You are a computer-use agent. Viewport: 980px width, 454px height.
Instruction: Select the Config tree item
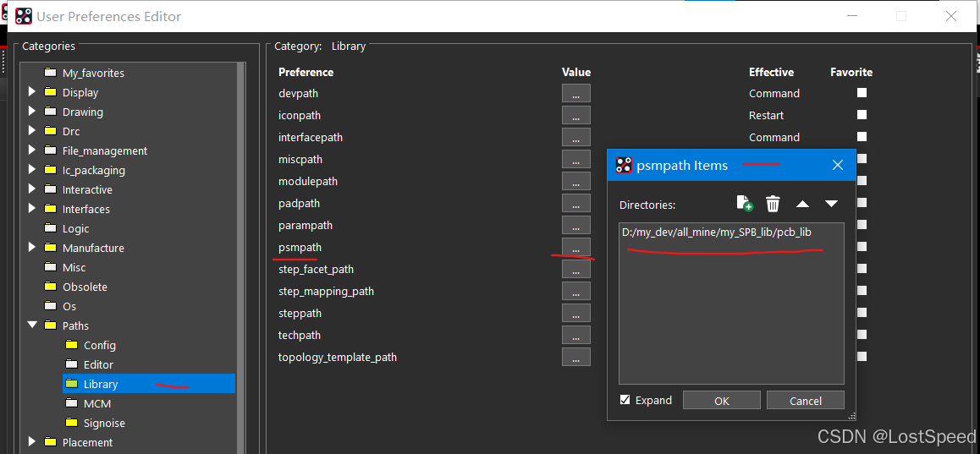point(99,345)
